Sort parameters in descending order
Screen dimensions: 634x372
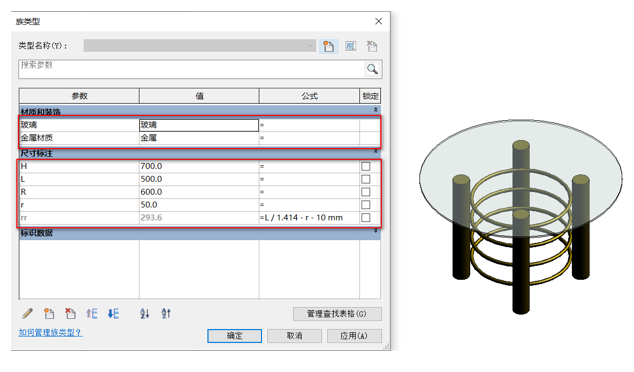166,313
